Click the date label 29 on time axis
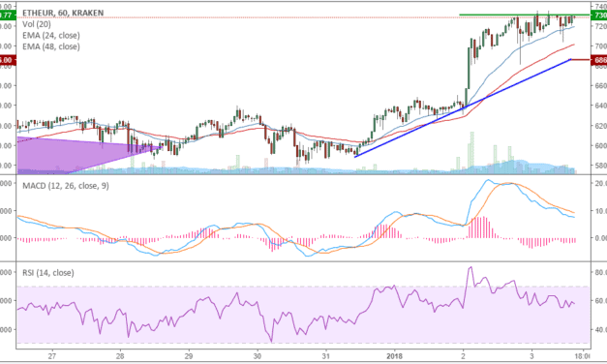This screenshot has width=607, height=364. [189, 356]
